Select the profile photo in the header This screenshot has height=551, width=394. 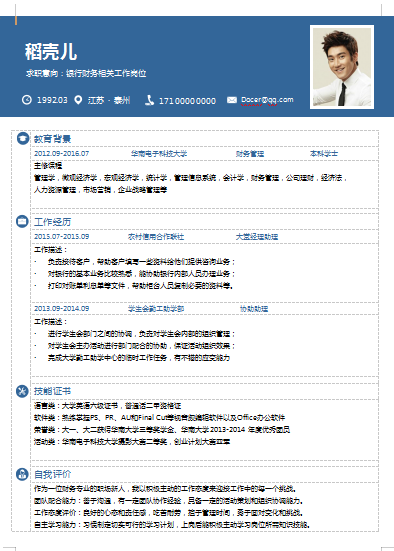(x=342, y=67)
